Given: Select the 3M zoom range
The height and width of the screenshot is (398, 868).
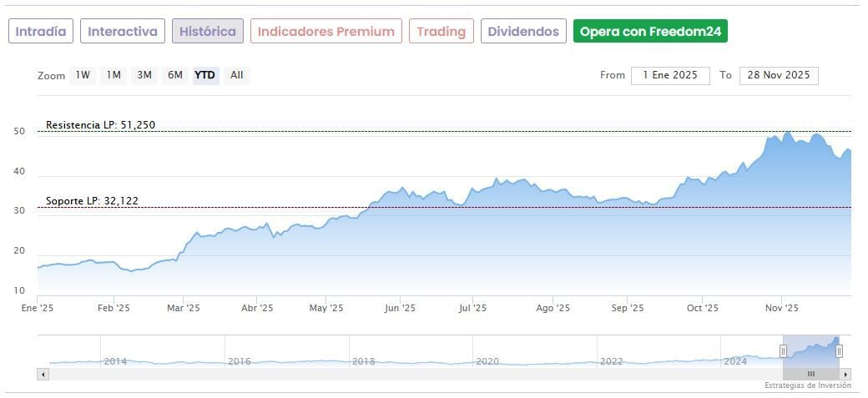Looking at the screenshot, I should [144, 75].
